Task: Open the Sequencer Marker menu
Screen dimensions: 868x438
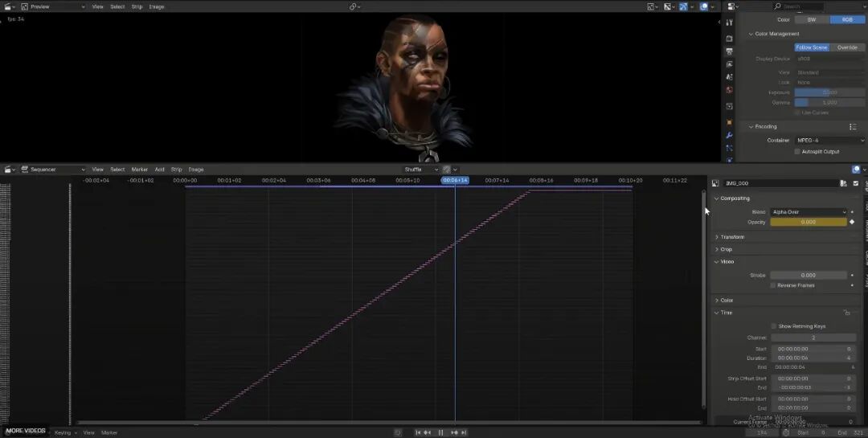Action: pyautogui.click(x=140, y=170)
